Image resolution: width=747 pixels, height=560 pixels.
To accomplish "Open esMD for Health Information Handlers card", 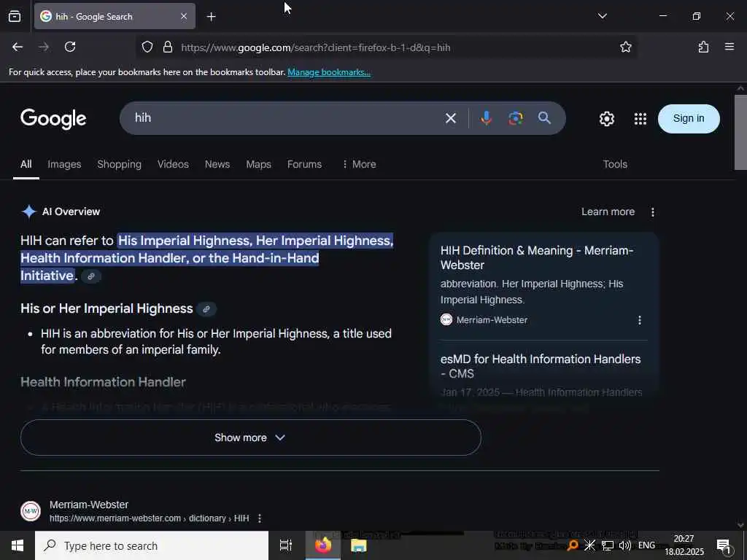I will 541,366.
